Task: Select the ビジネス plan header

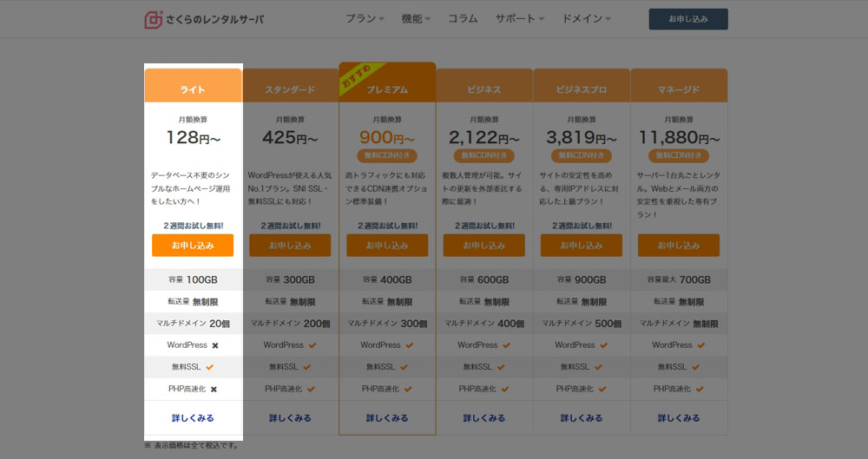Action: coord(484,86)
